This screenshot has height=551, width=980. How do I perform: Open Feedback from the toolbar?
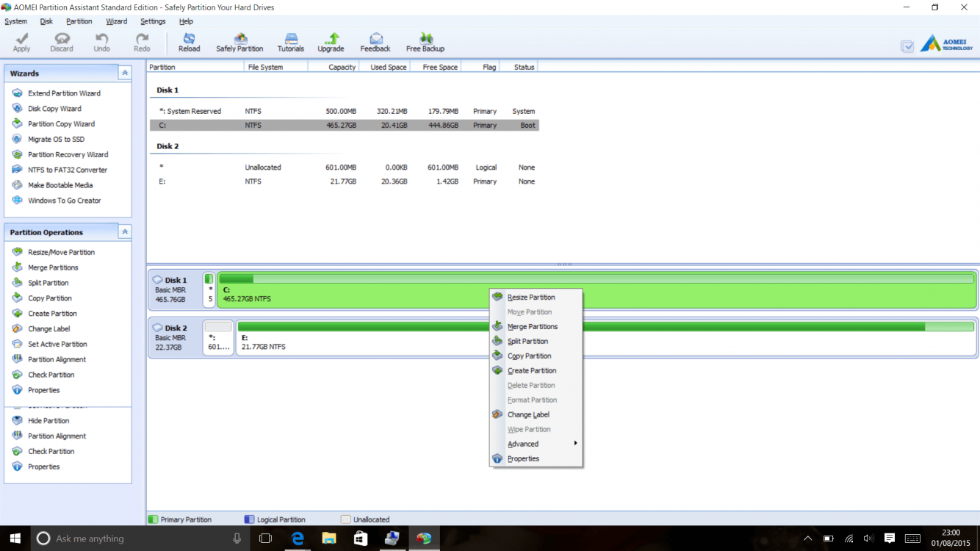pyautogui.click(x=375, y=42)
